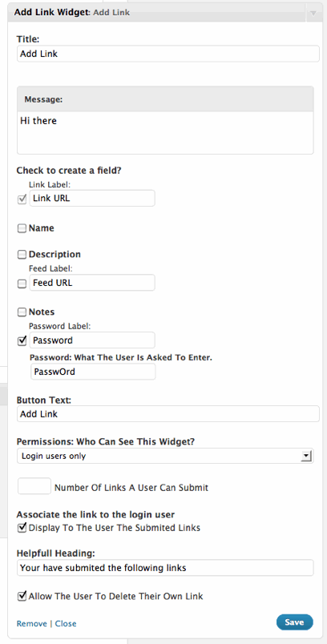Check the Feed URL checkbox
327x644 pixels.
[22, 284]
